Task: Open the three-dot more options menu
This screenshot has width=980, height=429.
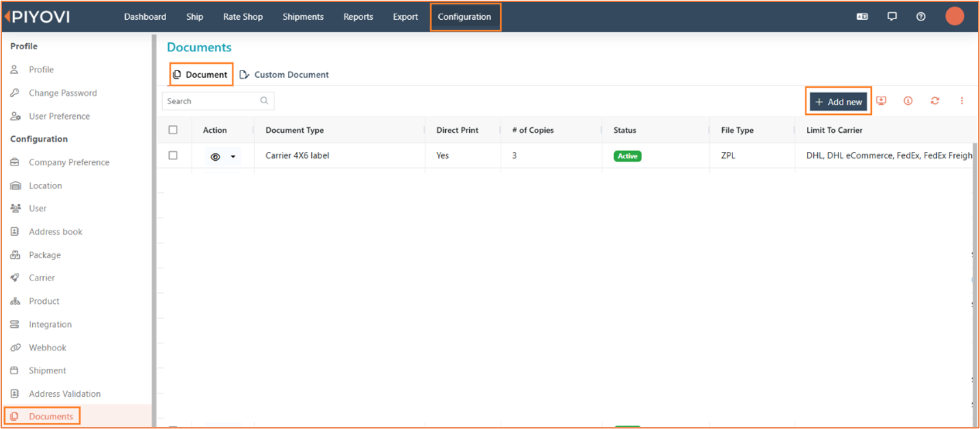Action: click(x=962, y=101)
